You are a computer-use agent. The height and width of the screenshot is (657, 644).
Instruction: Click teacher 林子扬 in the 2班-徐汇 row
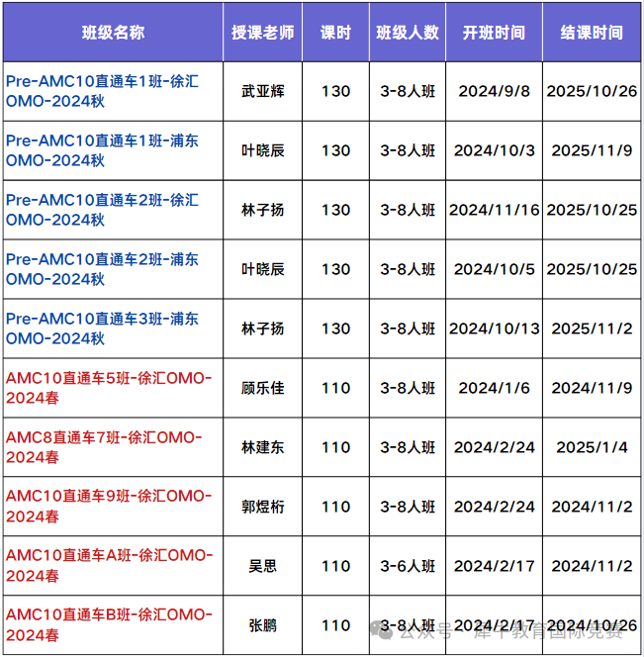point(263,211)
